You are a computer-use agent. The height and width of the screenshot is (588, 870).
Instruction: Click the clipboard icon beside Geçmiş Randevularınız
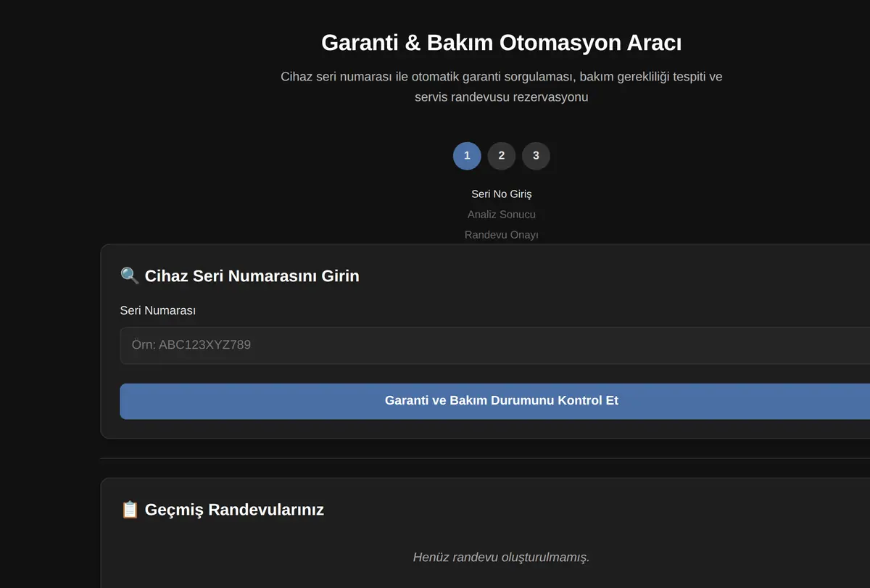pos(130,510)
